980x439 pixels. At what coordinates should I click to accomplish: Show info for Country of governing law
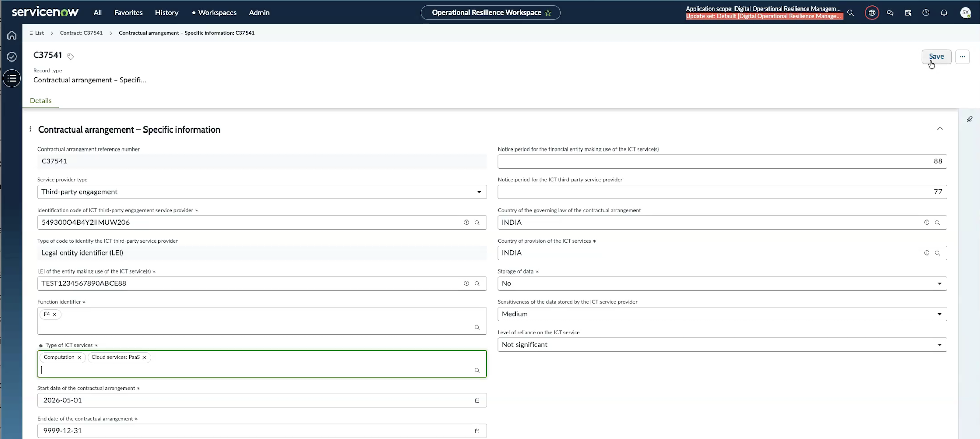(x=927, y=222)
